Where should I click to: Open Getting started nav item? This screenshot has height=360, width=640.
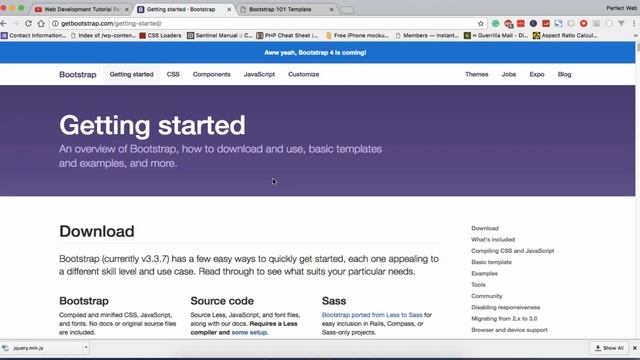131,74
